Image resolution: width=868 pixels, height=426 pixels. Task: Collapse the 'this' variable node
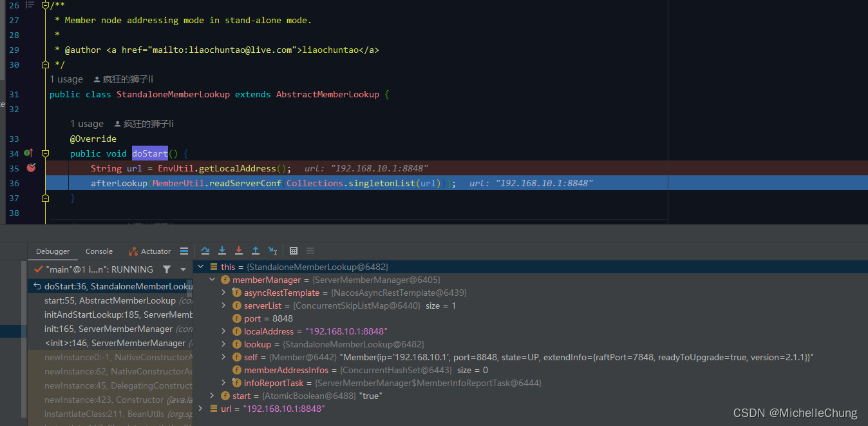[x=200, y=267]
